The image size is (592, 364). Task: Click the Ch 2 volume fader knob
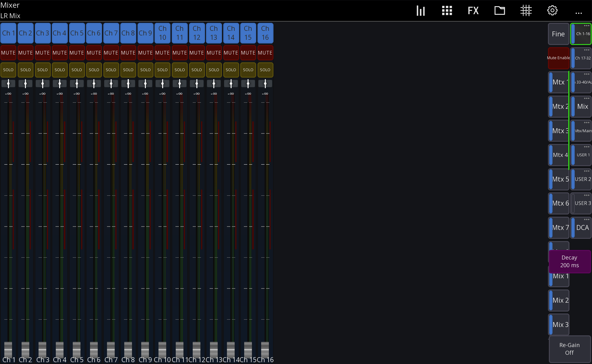point(25,349)
